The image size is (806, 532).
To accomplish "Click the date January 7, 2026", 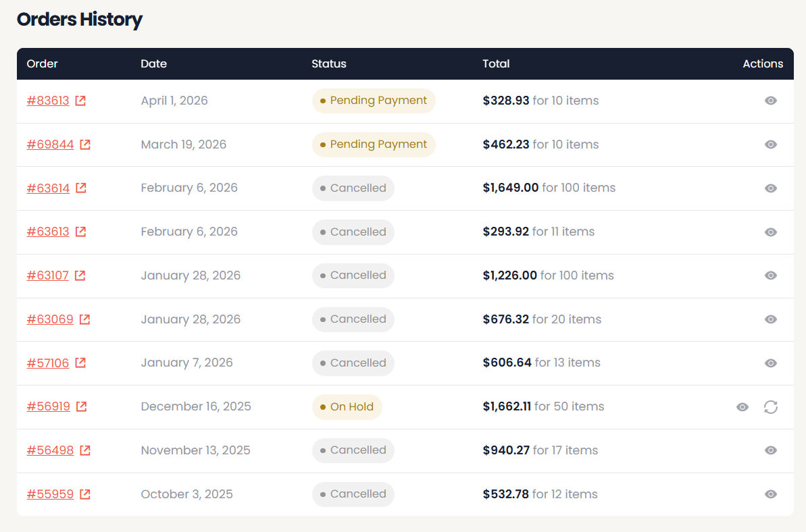I will pos(186,363).
